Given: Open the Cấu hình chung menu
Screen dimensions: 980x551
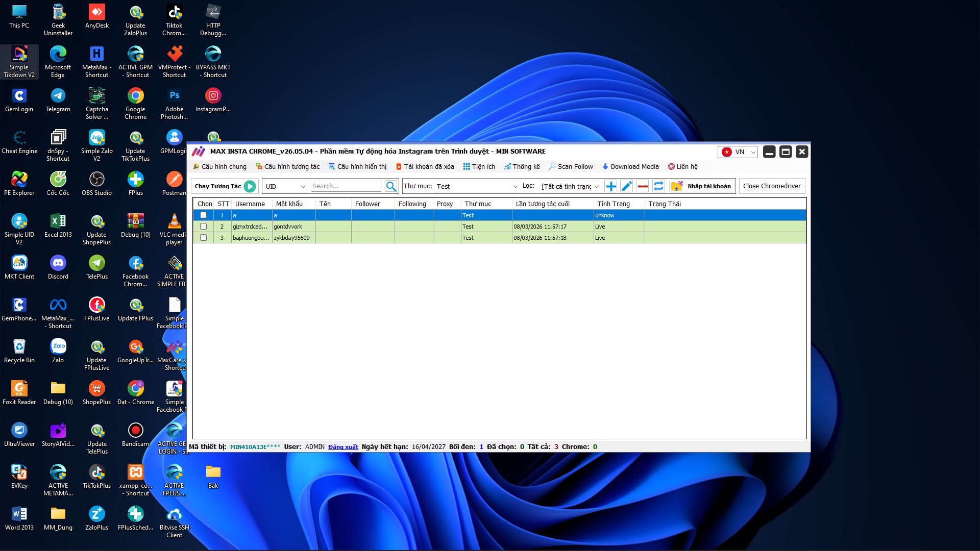Looking at the screenshot, I should [x=219, y=167].
